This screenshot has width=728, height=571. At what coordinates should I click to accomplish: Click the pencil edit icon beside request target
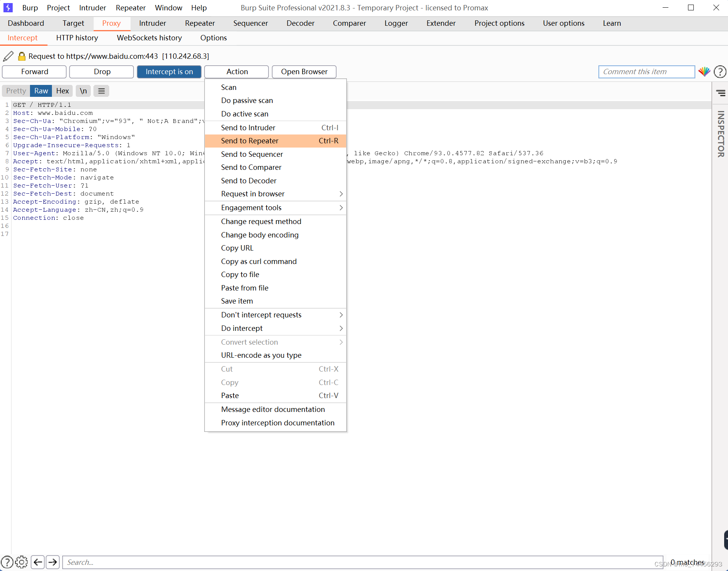(x=8, y=56)
